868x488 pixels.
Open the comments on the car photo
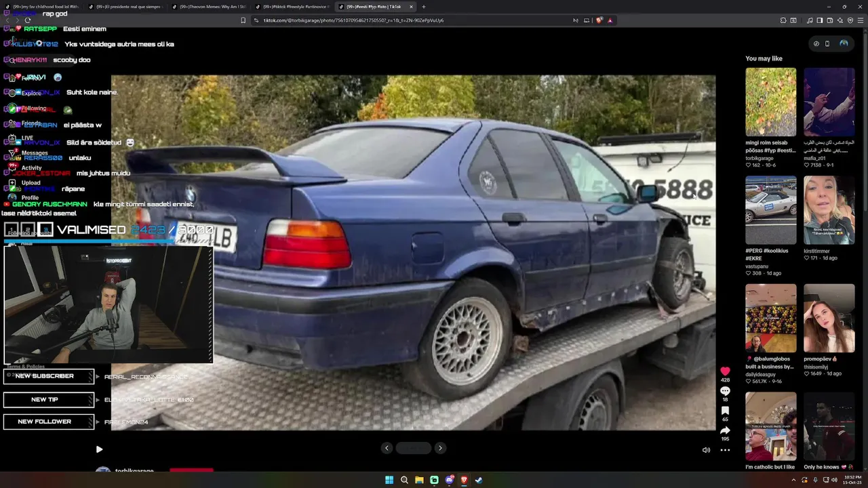point(725,391)
